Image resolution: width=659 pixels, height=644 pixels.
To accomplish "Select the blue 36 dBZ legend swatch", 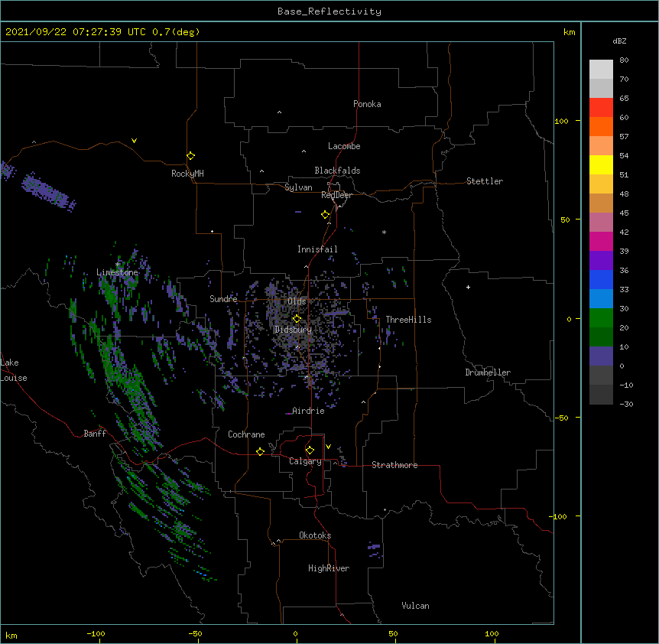I will (601, 279).
